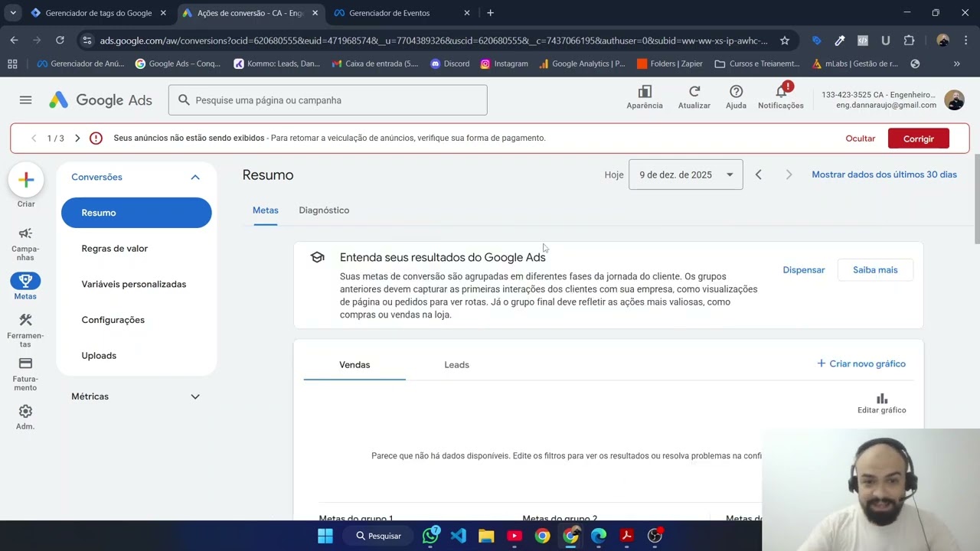Viewport: 980px width, 551px height.
Task: Go to next alert notification
Action: coord(77,139)
